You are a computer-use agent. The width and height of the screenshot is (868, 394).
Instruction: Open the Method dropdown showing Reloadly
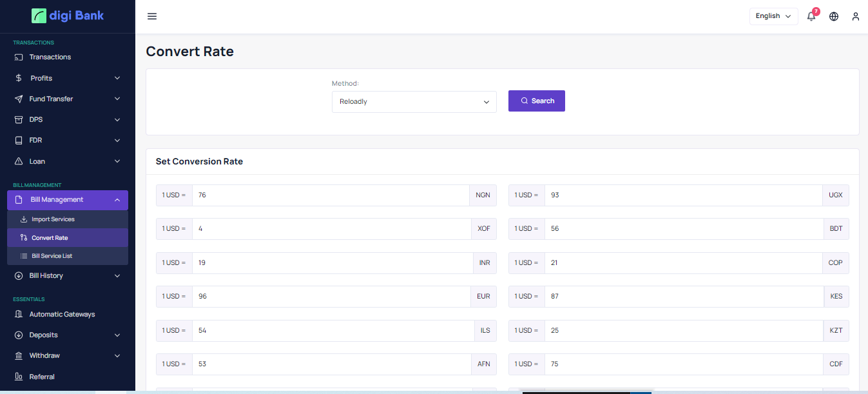pos(414,102)
